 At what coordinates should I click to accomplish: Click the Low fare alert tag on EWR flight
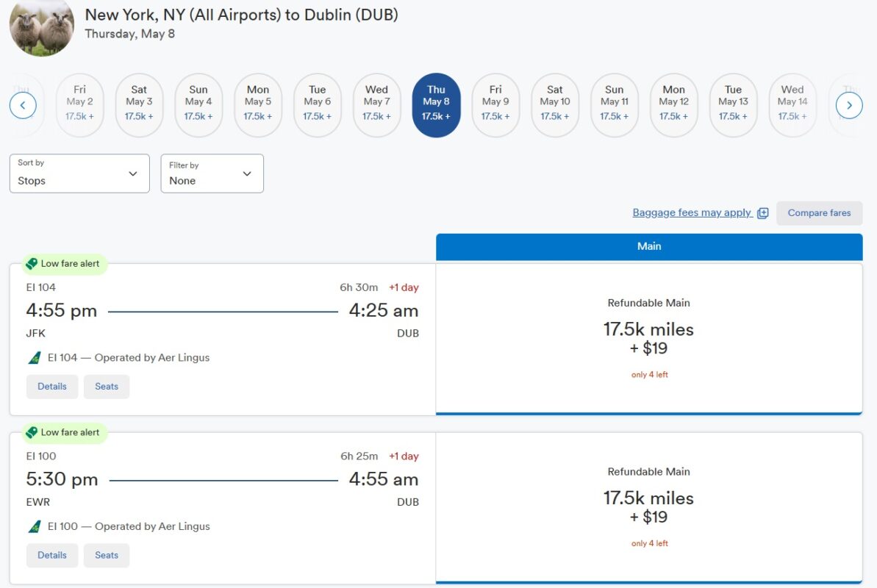[65, 432]
